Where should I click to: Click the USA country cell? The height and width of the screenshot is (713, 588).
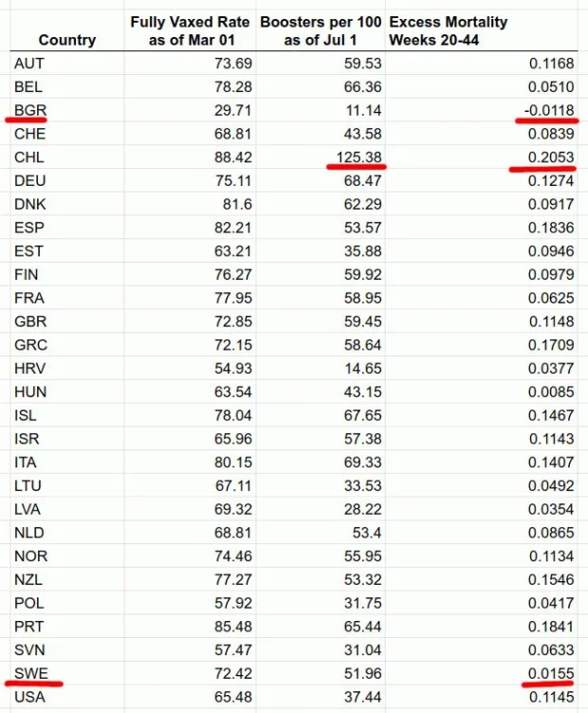point(30,696)
